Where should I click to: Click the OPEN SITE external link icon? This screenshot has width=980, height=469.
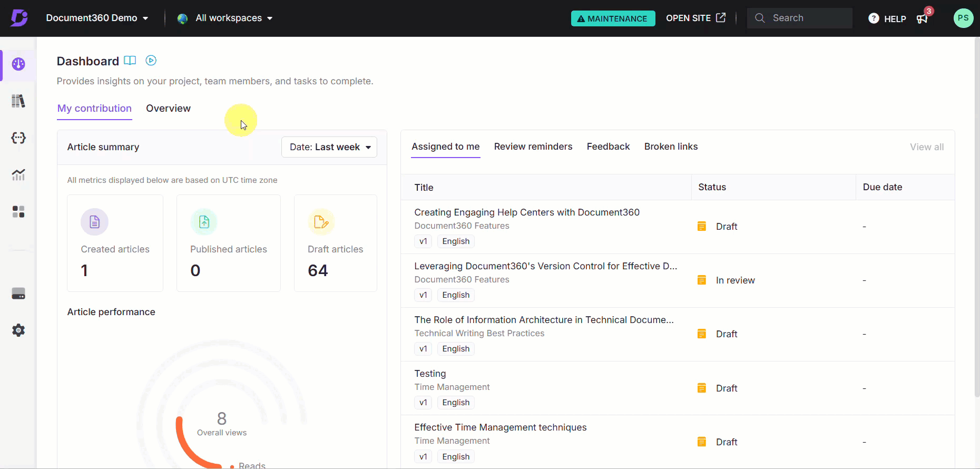tap(721, 18)
